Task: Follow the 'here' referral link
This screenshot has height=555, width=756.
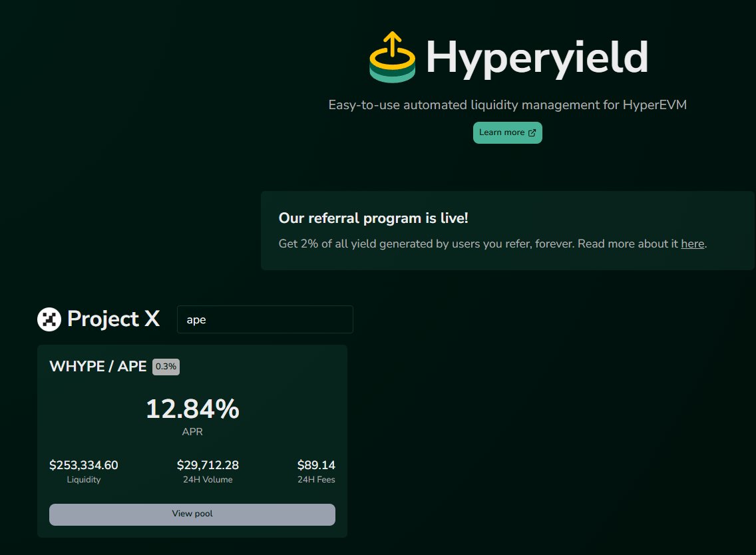Action: pyautogui.click(x=692, y=244)
